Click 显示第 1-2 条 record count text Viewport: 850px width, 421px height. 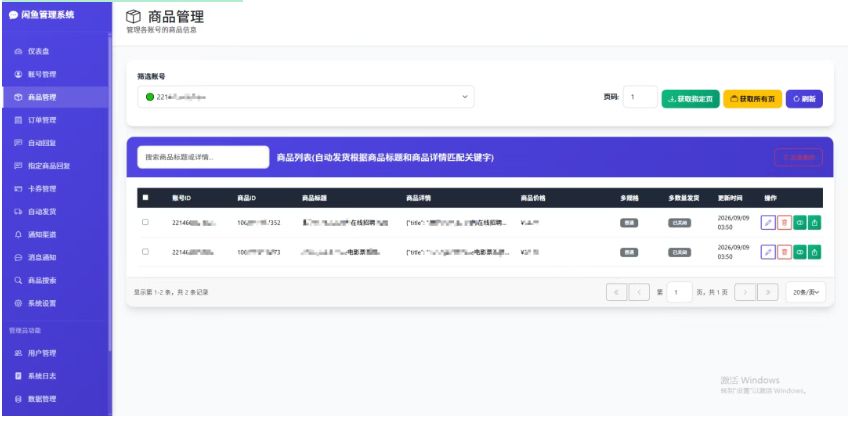coord(171,293)
